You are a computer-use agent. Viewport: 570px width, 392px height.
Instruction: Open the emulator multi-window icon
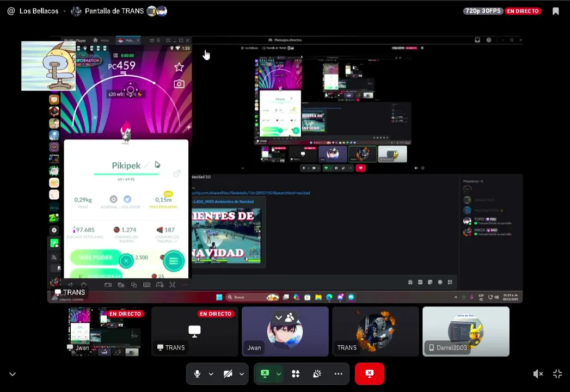point(134,285)
